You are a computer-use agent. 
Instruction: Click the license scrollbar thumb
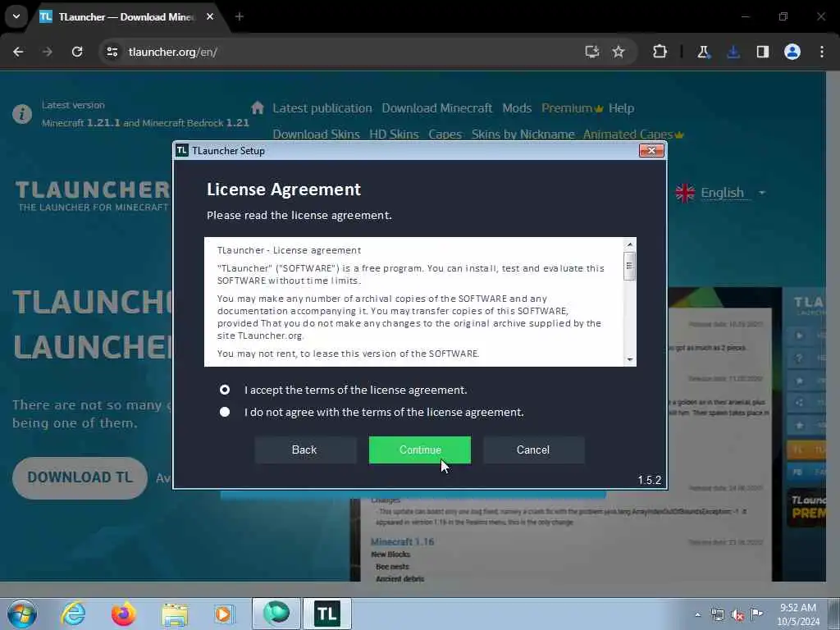[x=630, y=265]
